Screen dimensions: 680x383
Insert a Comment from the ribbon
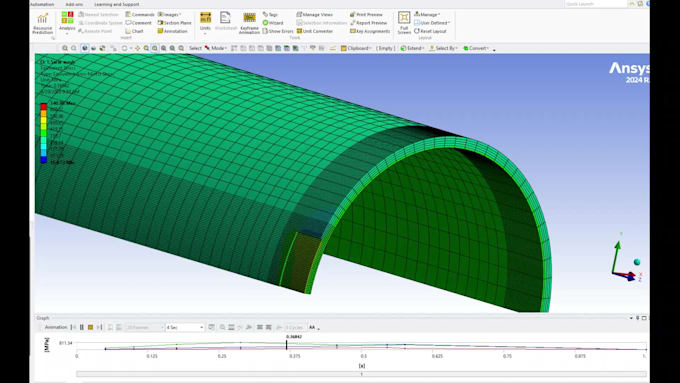pyautogui.click(x=138, y=23)
